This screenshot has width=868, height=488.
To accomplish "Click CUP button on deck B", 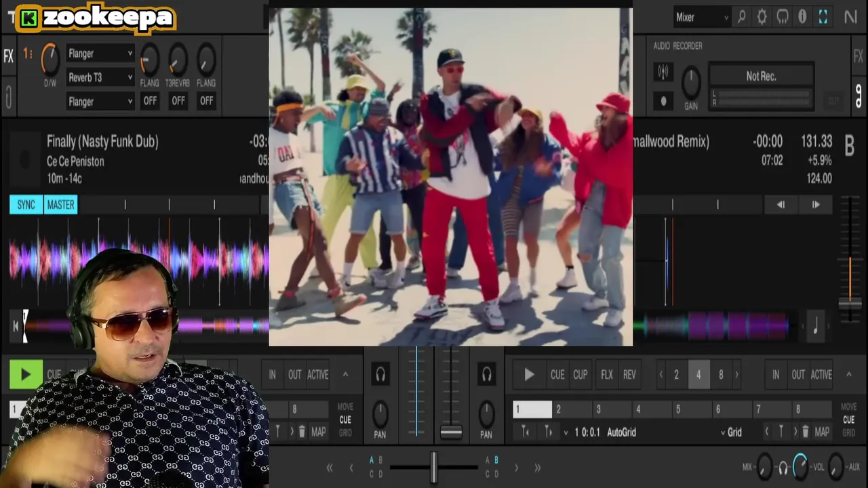I will point(580,375).
